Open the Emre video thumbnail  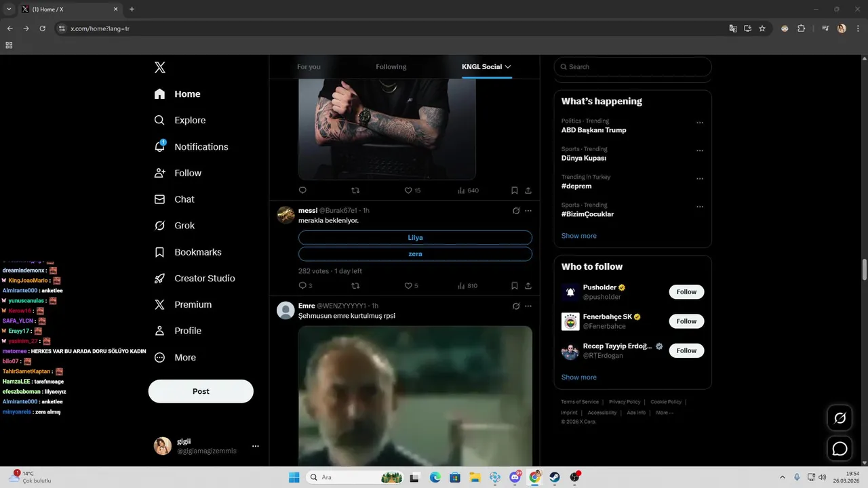415,396
